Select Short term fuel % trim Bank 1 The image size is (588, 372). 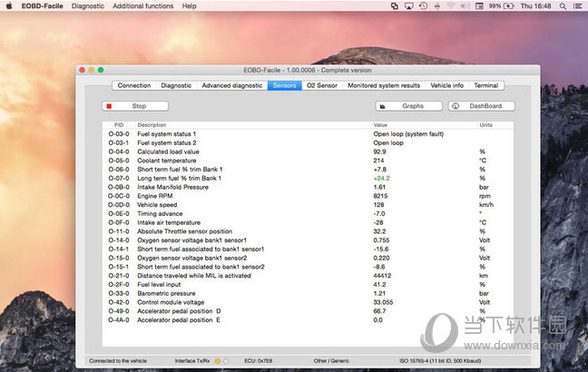pos(308,170)
